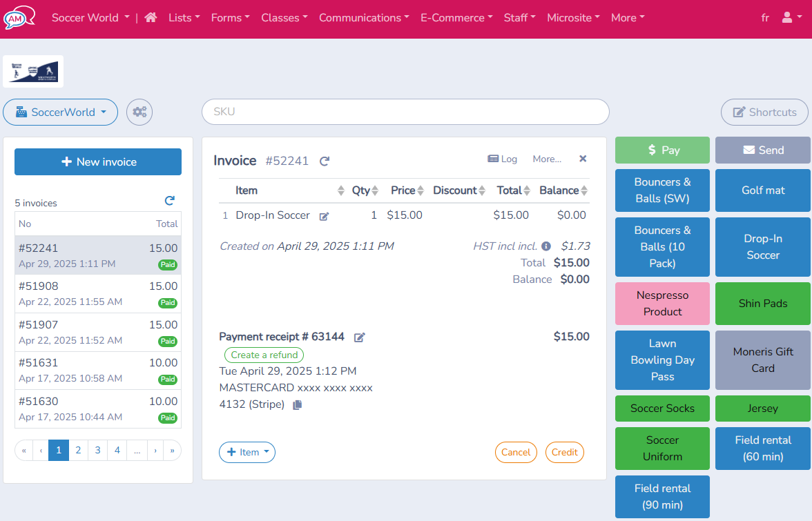
Task: Open the More... invoice options
Action: (x=547, y=159)
